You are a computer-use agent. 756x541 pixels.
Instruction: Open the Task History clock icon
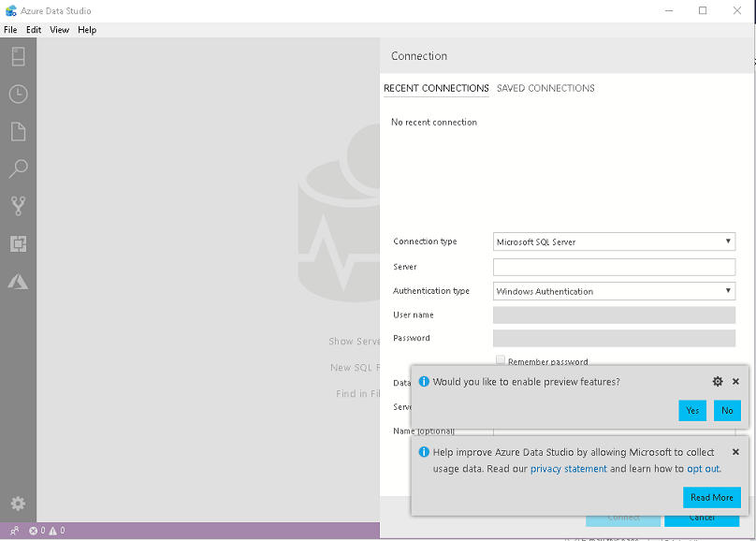(18, 94)
